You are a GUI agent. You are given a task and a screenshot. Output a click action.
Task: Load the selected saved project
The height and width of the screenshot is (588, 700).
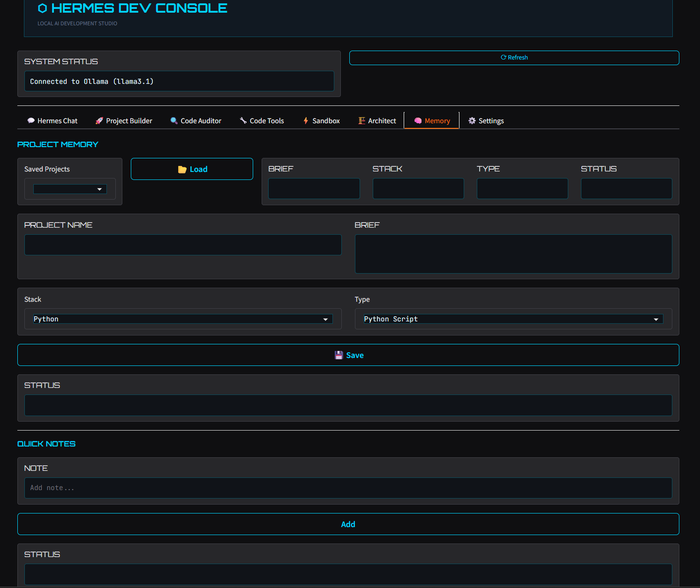pos(192,169)
